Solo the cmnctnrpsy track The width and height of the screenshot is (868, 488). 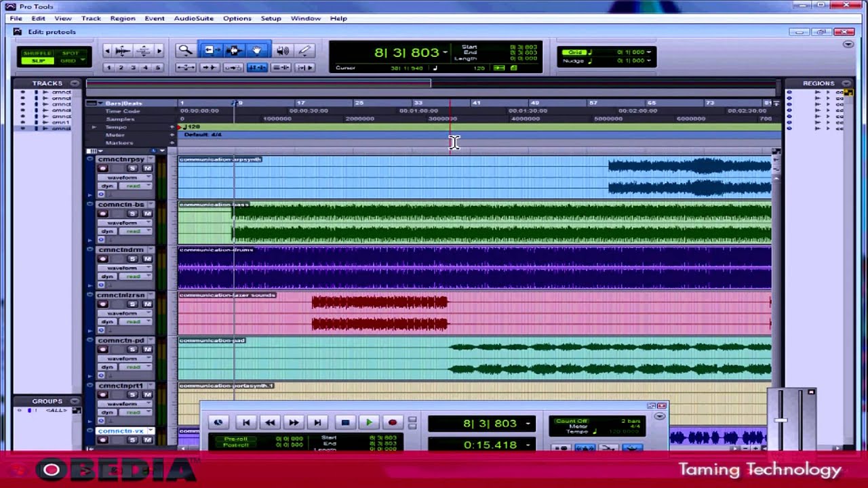(x=132, y=168)
